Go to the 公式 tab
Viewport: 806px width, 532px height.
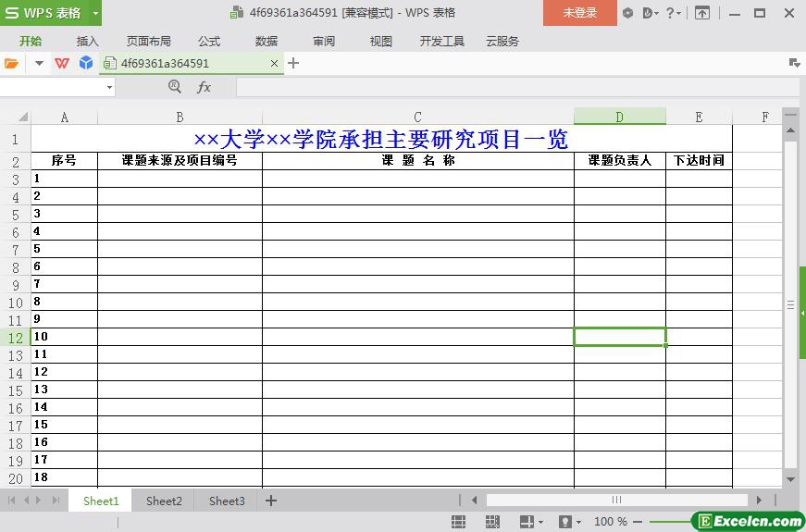pyautogui.click(x=209, y=41)
